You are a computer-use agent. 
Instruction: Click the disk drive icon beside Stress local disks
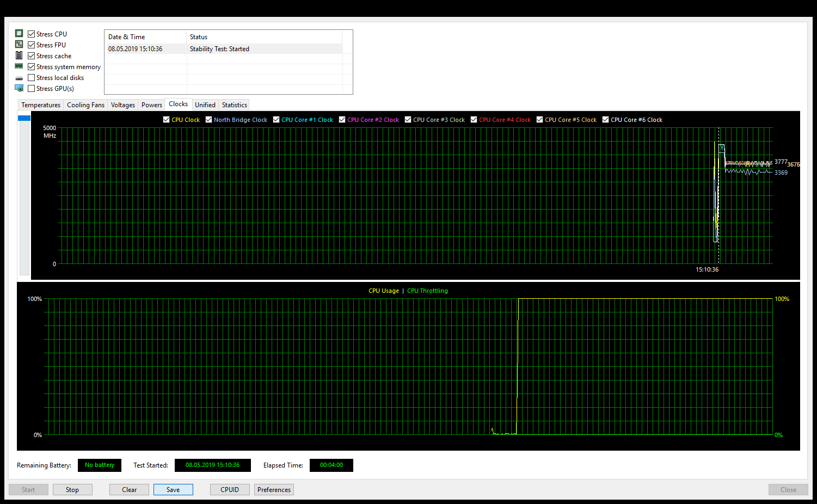(19, 77)
